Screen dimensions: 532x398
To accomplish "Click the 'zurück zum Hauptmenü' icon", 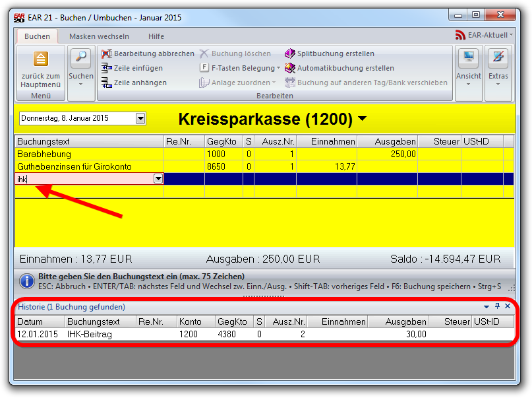I will coord(40,59).
